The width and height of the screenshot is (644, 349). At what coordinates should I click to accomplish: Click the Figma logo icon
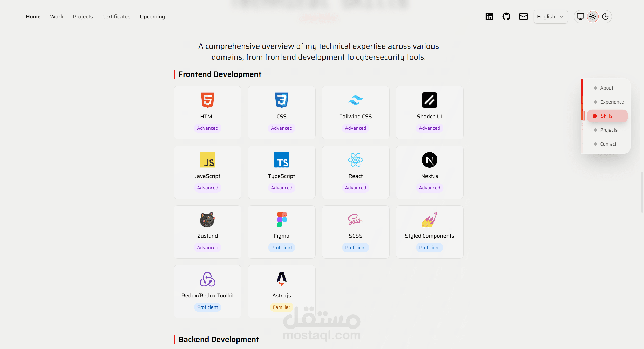click(x=282, y=220)
